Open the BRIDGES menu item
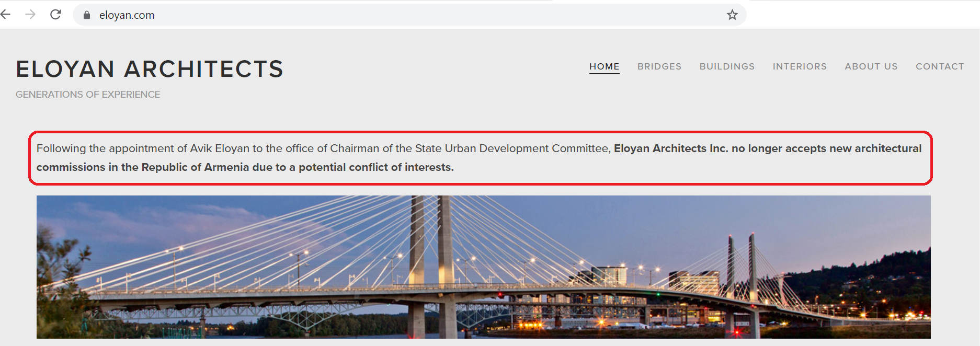This screenshot has height=346, width=980. click(x=659, y=66)
